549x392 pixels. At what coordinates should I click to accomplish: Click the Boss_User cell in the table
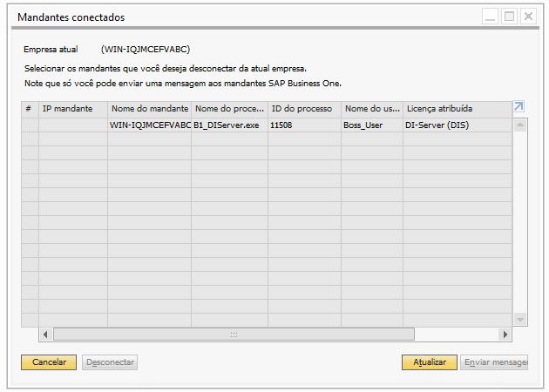click(x=371, y=125)
